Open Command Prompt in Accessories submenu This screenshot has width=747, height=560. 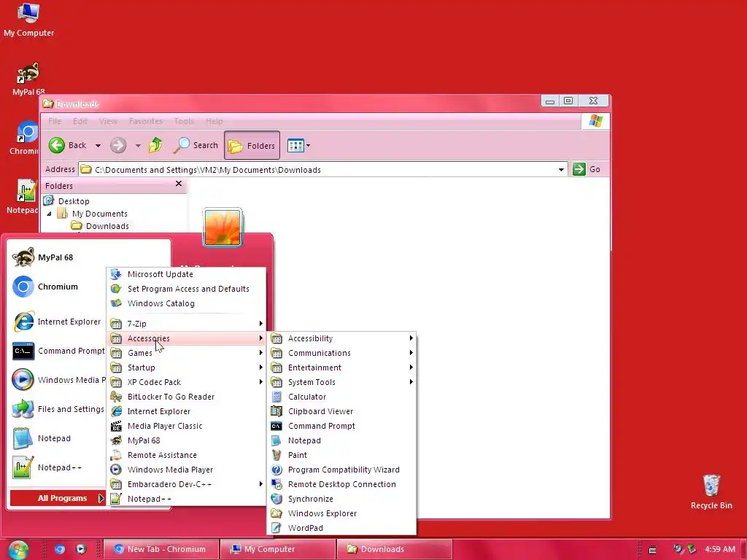[341, 426]
